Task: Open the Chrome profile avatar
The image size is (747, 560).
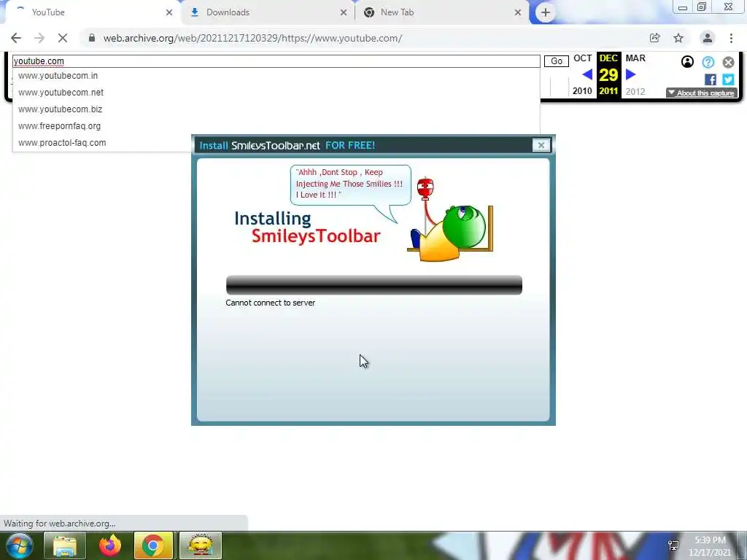Action: pyautogui.click(x=708, y=38)
